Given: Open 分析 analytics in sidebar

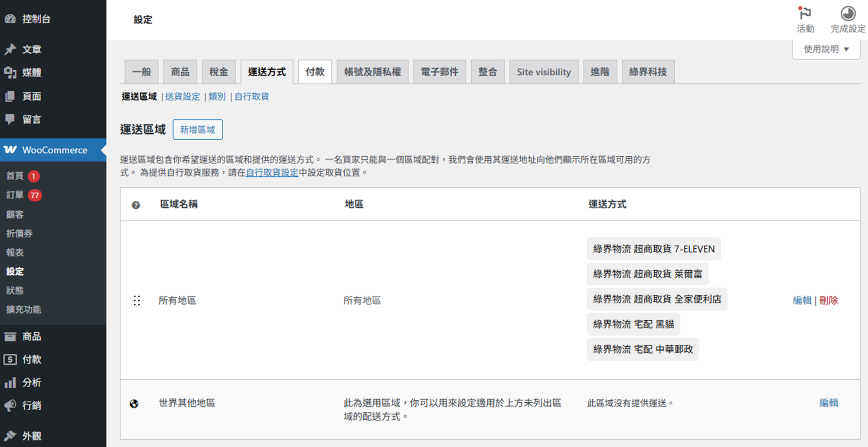Looking at the screenshot, I should point(32,382).
